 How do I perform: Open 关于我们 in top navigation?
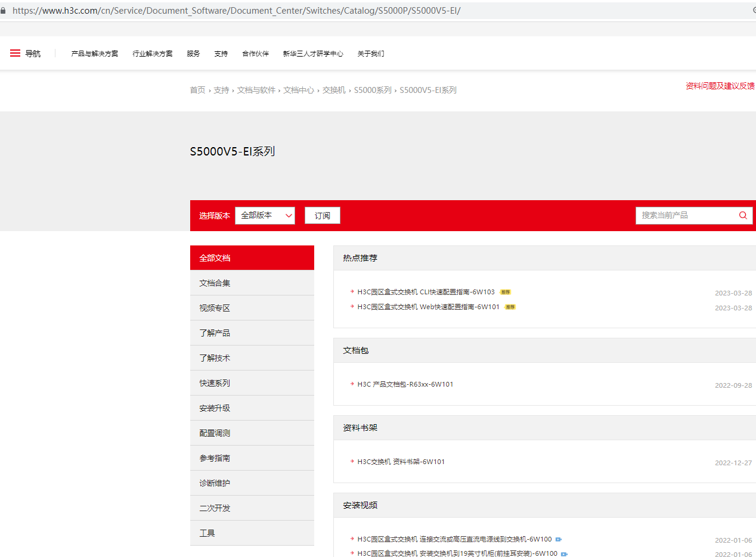371,54
